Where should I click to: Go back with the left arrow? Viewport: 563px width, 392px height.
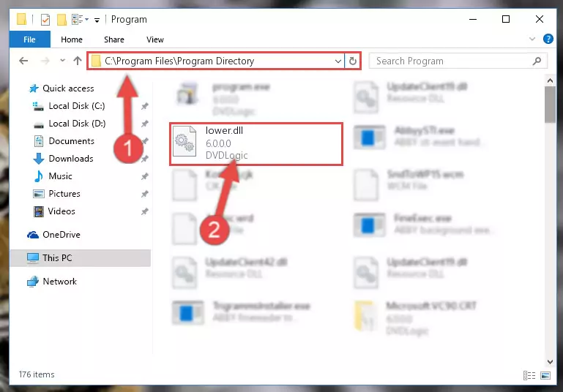23,61
